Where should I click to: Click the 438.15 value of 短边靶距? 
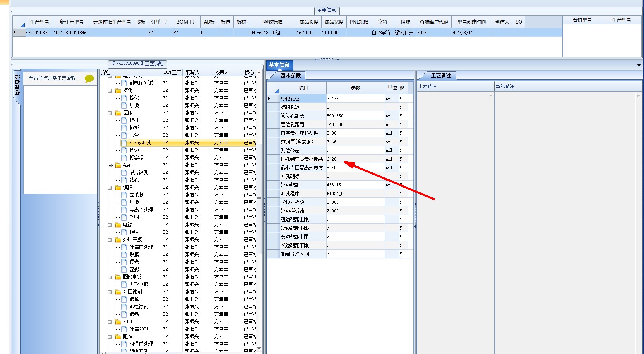point(355,185)
